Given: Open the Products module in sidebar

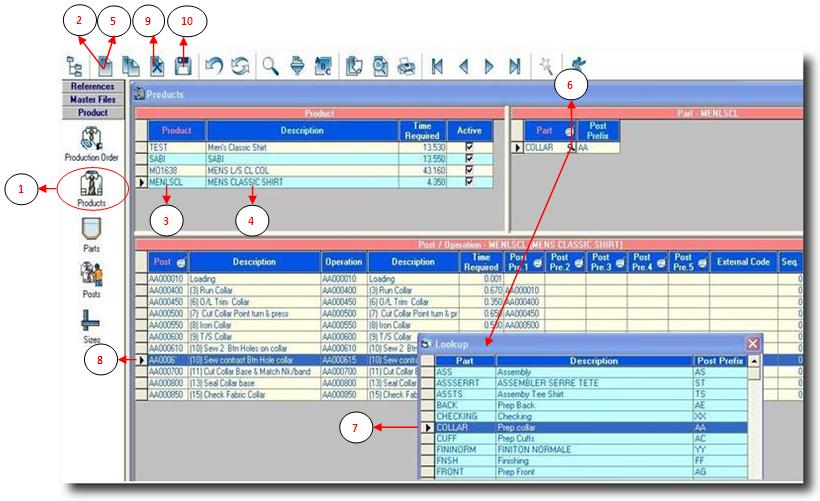Looking at the screenshot, I should (x=85, y=186).
